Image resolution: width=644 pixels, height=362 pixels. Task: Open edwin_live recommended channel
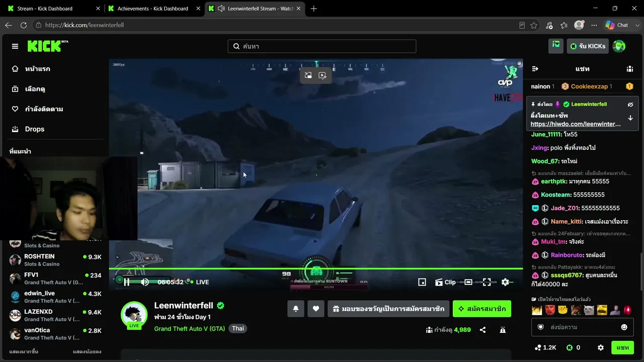[55, 297]
